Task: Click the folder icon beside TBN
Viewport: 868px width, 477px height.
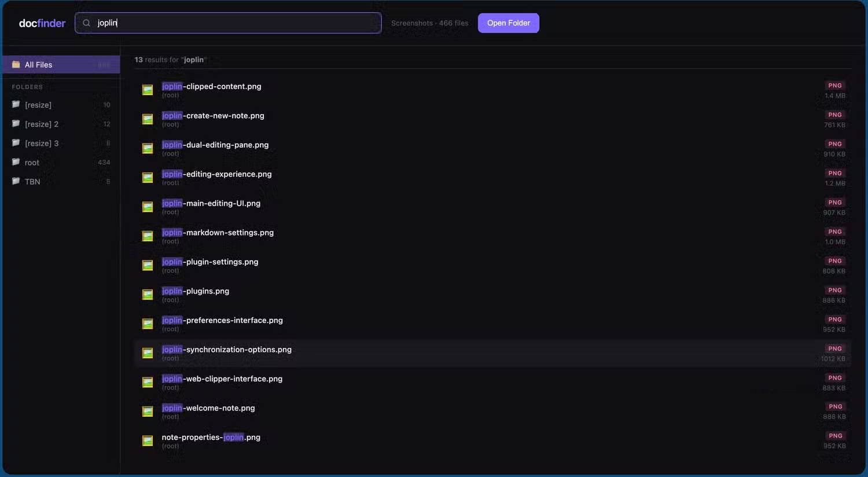Action: (x=16, y=181)
